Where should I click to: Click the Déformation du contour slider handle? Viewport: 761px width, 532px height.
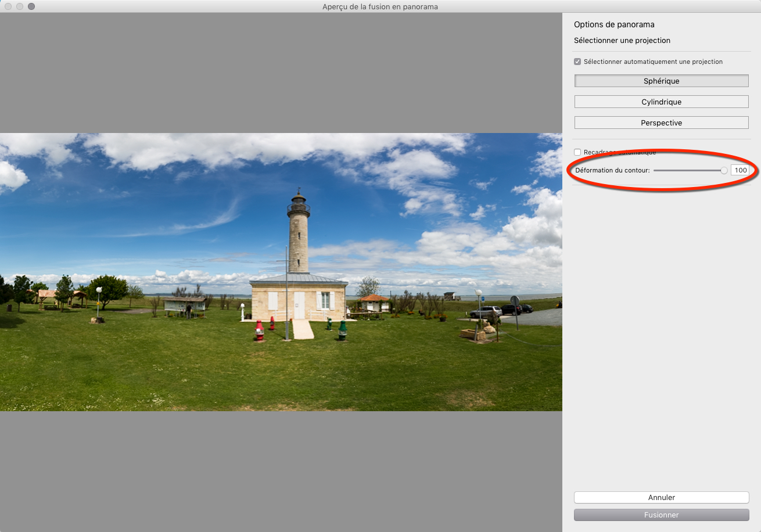[724, 170]
